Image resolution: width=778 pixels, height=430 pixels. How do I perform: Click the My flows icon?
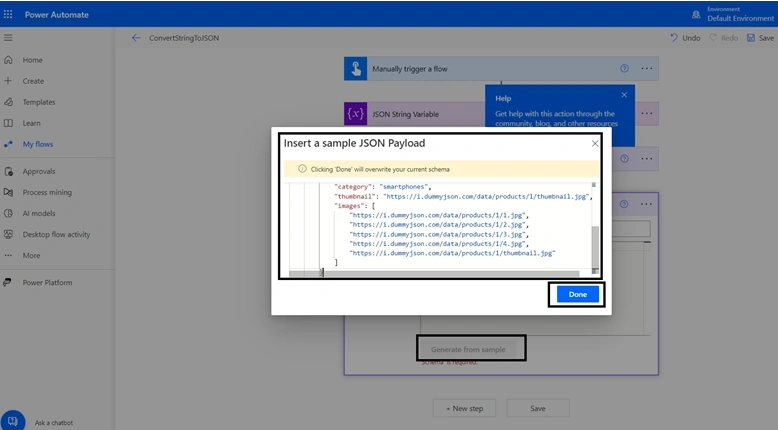(8, 144)
